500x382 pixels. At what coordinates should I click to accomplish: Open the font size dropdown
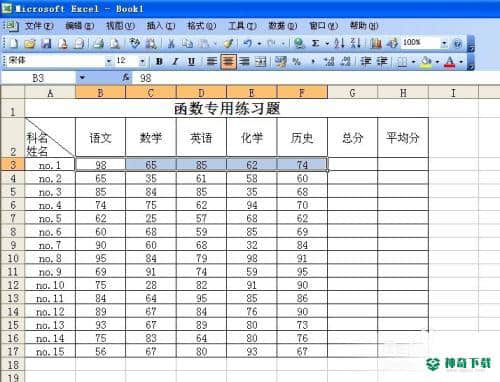[x=142, y=62]
